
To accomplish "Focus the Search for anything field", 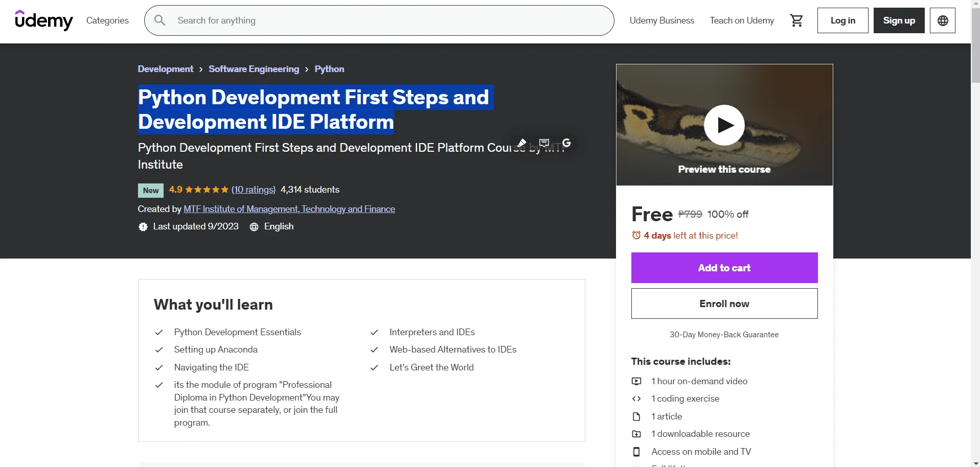I will tap(379, 20).
